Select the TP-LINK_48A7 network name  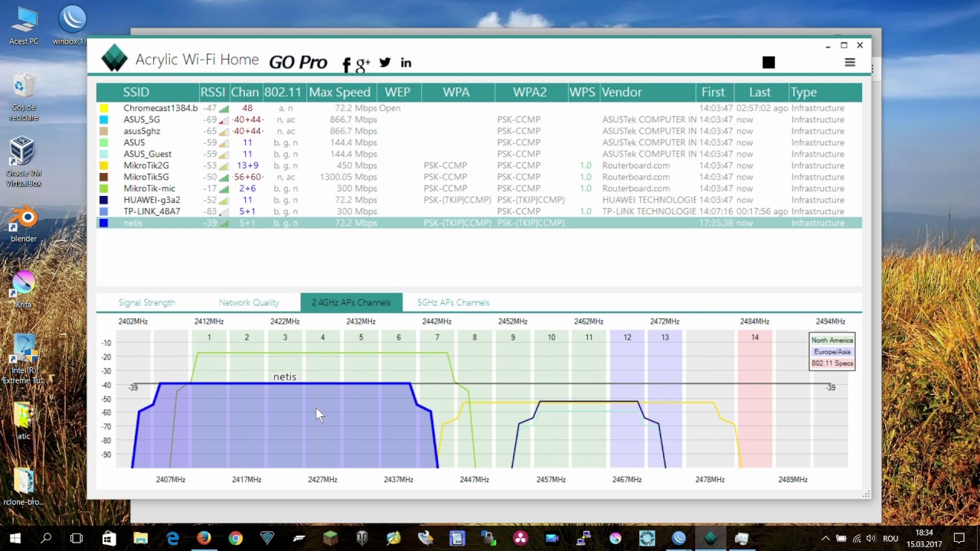(x=152, y=212)
